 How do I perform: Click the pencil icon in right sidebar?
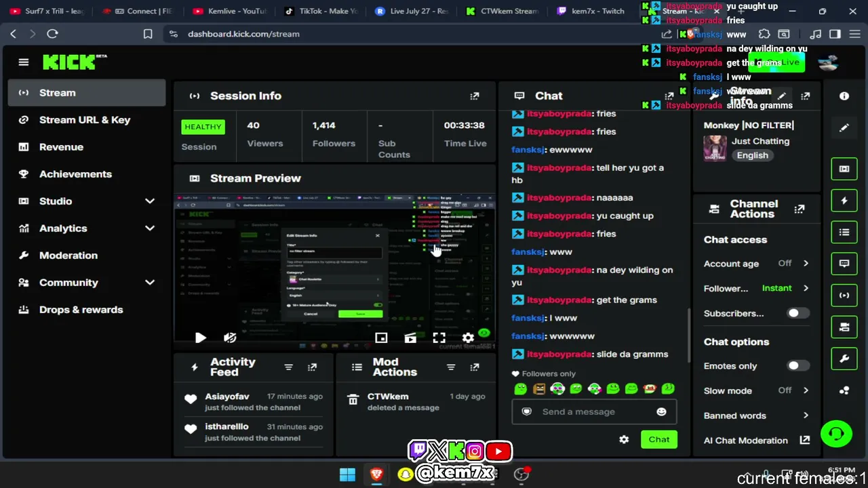coord(844,128)
